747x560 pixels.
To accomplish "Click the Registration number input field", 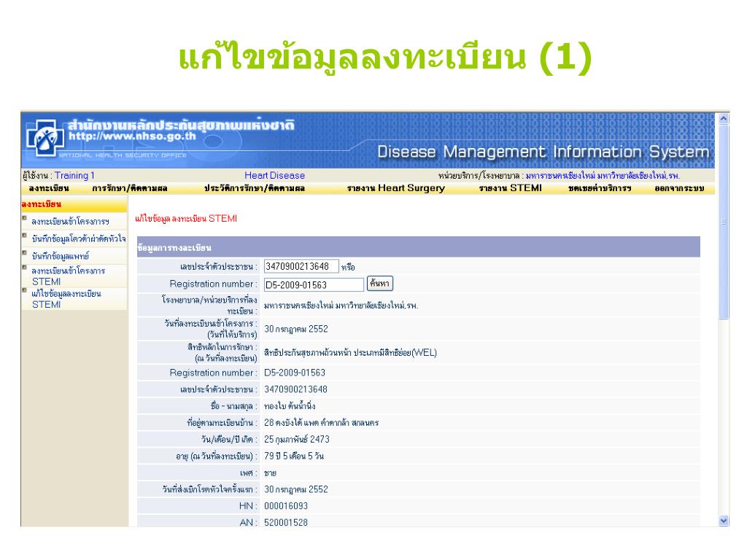I will click(314, 285).
